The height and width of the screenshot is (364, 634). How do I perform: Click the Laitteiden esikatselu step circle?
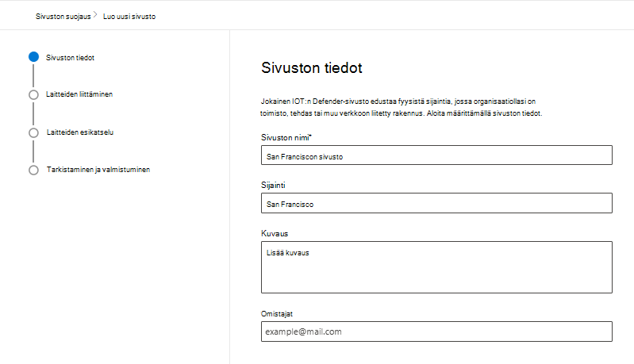pos(33,133)
